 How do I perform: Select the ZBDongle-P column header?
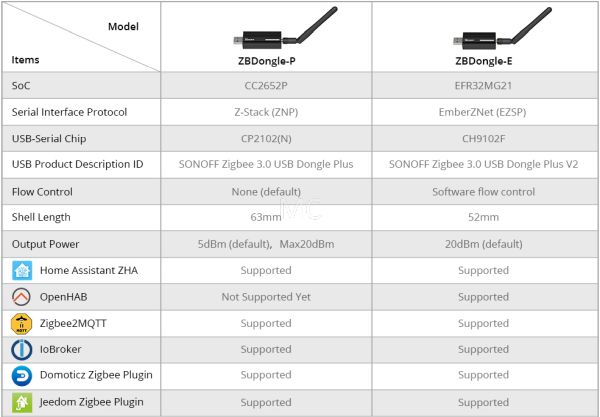pos(265,60)
